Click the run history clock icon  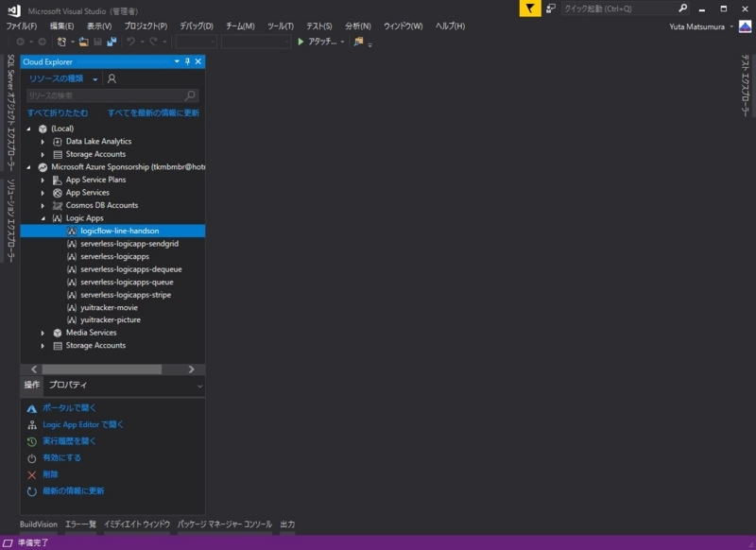click(32, 441)
